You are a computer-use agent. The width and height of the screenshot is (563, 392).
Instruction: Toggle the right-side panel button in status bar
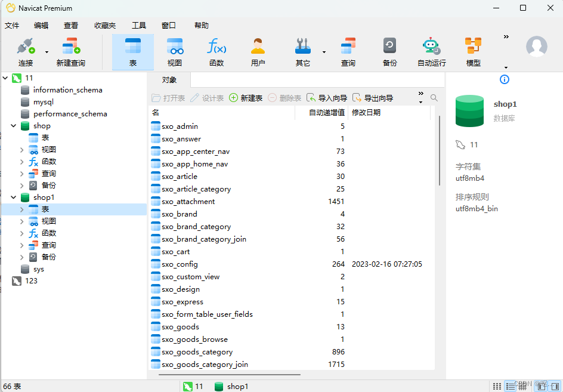pyautogui.click(x=555, y=386)
